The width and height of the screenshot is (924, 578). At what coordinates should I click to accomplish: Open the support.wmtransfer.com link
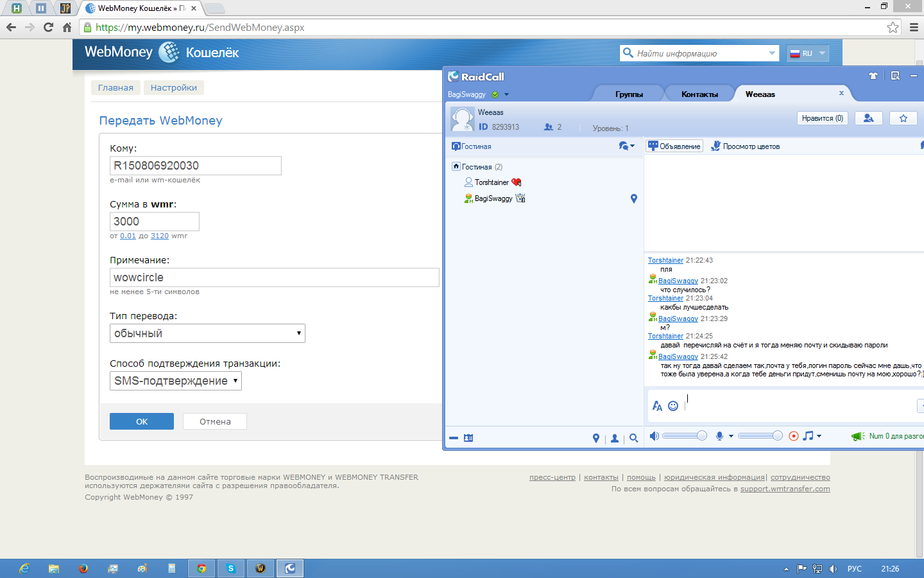click(x=785, y=489)
